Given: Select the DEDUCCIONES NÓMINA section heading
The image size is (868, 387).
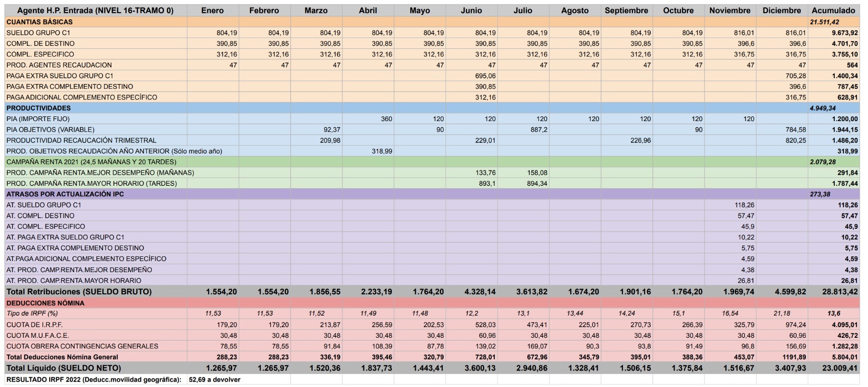Looking at the screenshot, I should tap(45, 303).
